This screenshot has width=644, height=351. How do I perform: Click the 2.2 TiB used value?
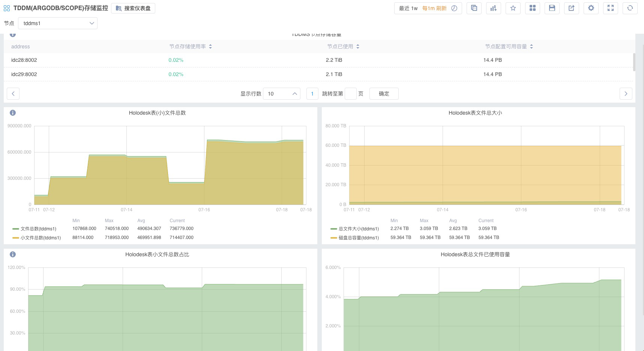[x=334, y=60]
